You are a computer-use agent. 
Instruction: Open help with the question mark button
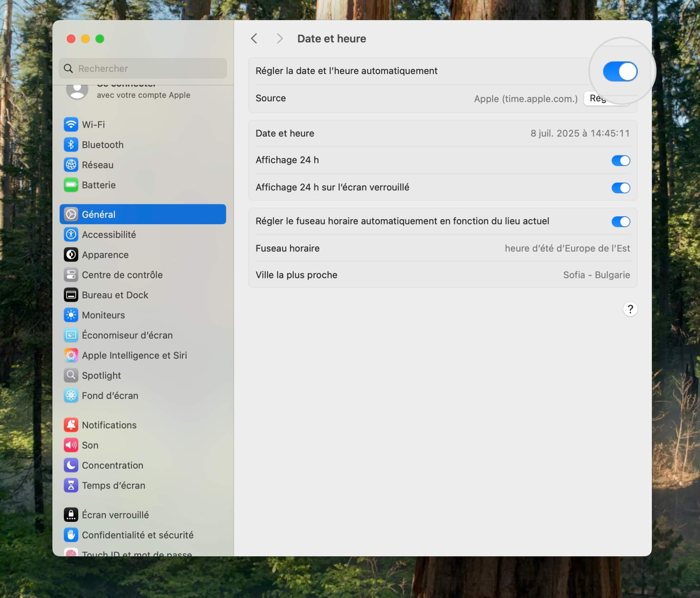[630, 309]
